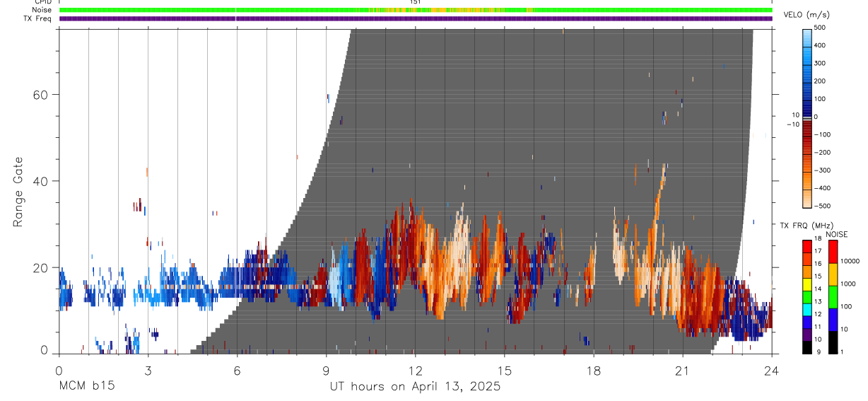Click the 15 label in TX FRQ legend
The height and width of the screenshot is (401, 868).
tap(816, 276)
